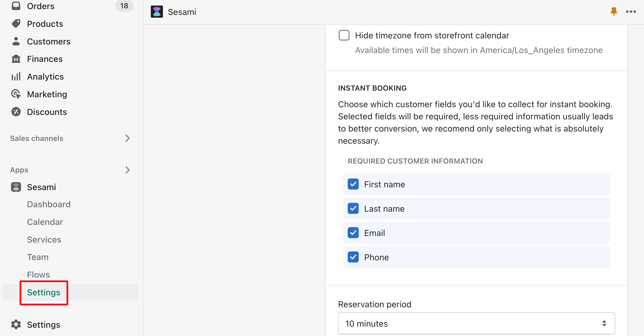Image resolution: width=644 pixels, height=336 pixels.
Task: Click the Marketing target icon
Action: (x=16, y=94)
